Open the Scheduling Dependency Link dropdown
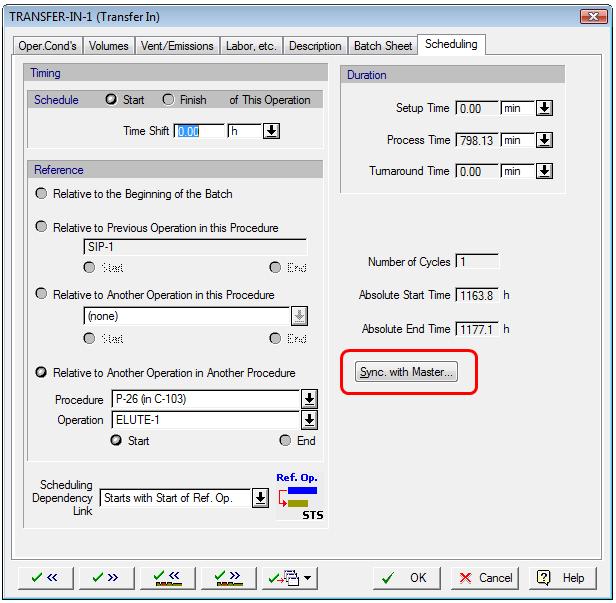 [x=260, y=498]
